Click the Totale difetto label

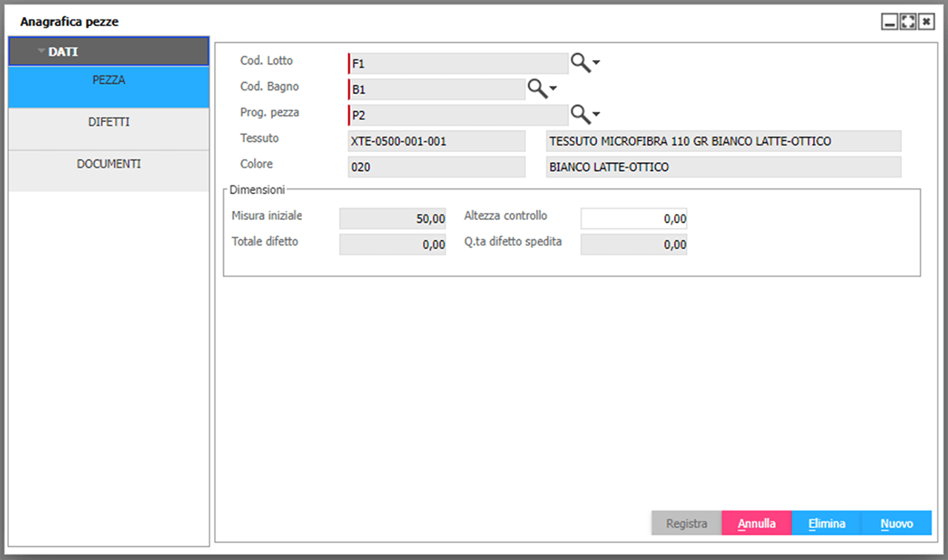265,241
